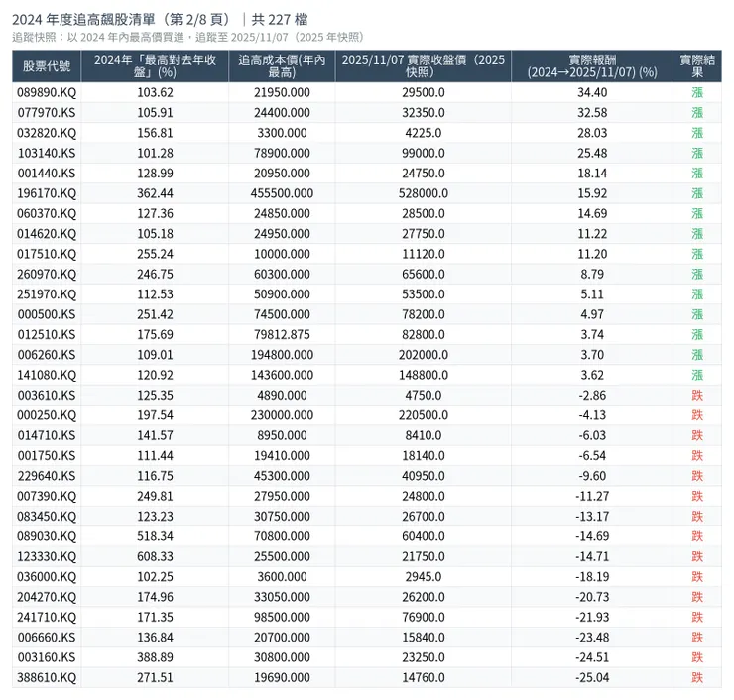Click the -25.04 return value
Image resolution: width=734 pixels, height=700 pixels.
click(x=592, y=677)
